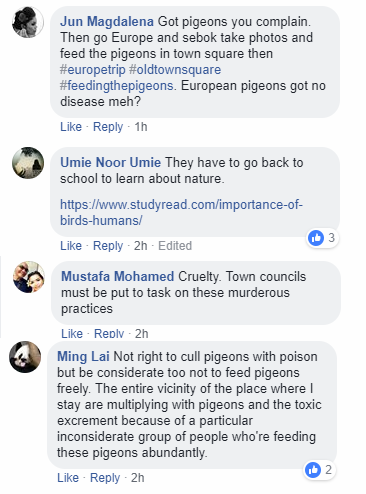This screenshot has height=494, width=366.
Task: Show edit history via Edited label
Action: tap(175, 246)
